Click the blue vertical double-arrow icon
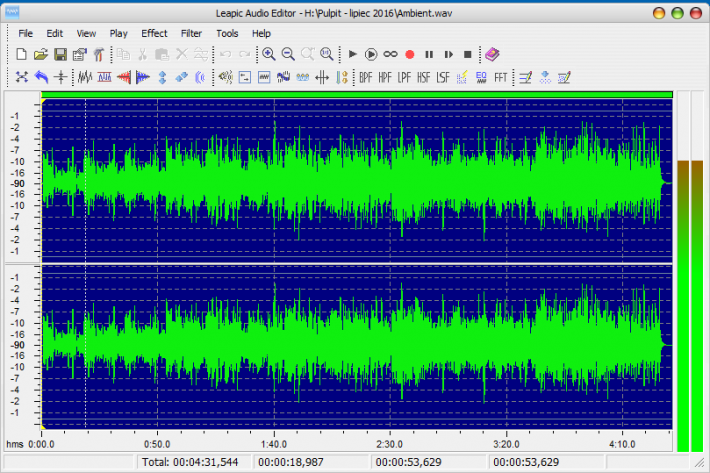The height and width of the screenshot is (473, 710). pos(162,77)
